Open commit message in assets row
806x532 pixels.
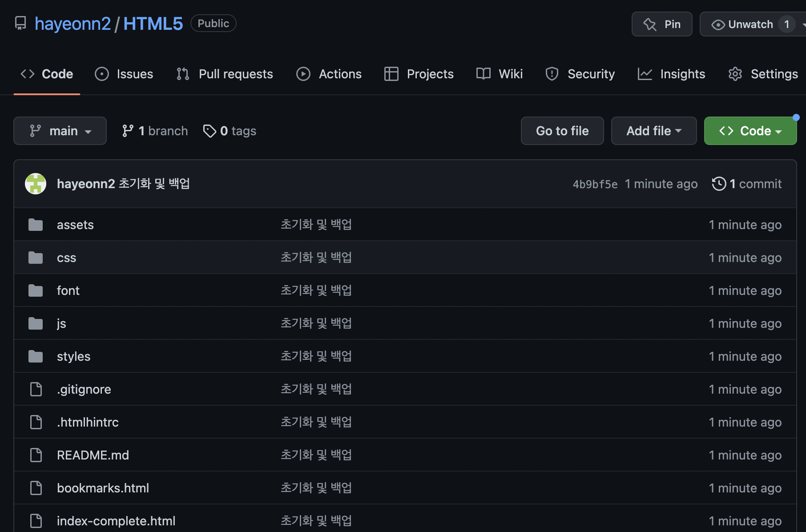[316, 225]
